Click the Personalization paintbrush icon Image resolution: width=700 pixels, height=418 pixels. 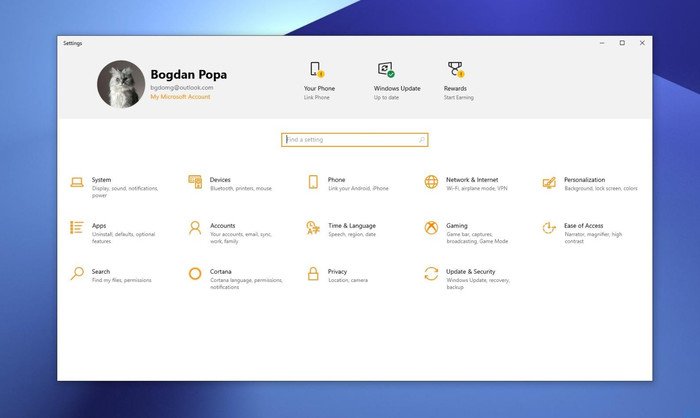coord(549,182)
